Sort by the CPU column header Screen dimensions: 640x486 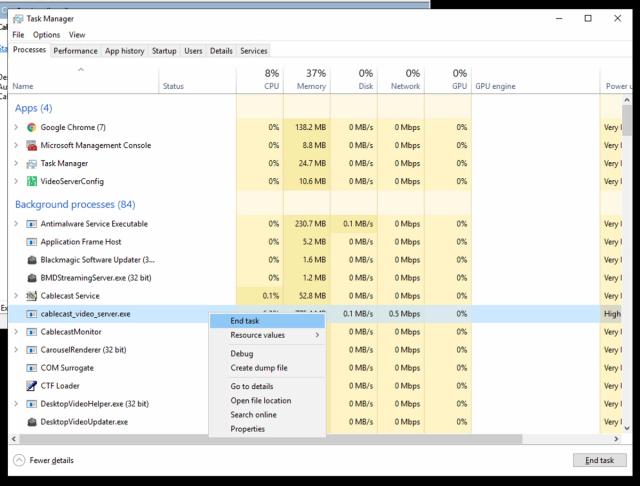(x=260, y=80)
